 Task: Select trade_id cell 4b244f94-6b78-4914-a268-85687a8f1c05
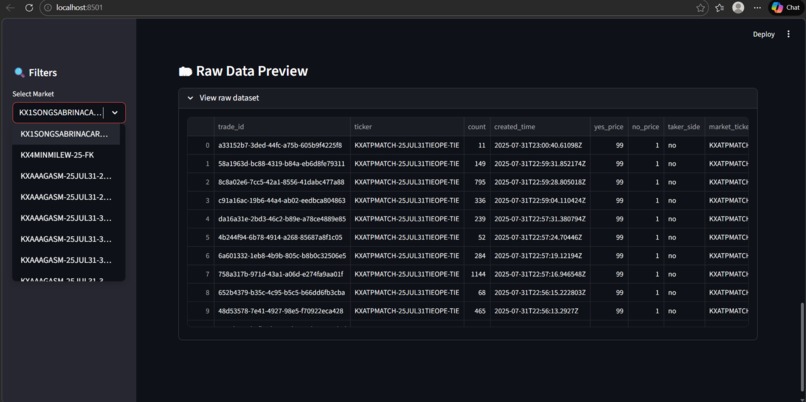pos(283,237)
